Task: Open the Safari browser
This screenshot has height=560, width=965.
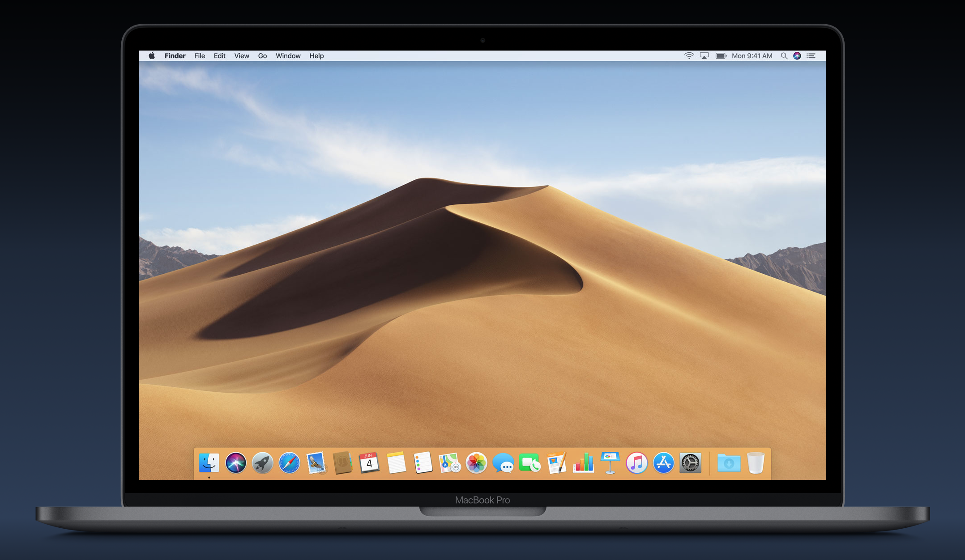Action: point(289,463)
